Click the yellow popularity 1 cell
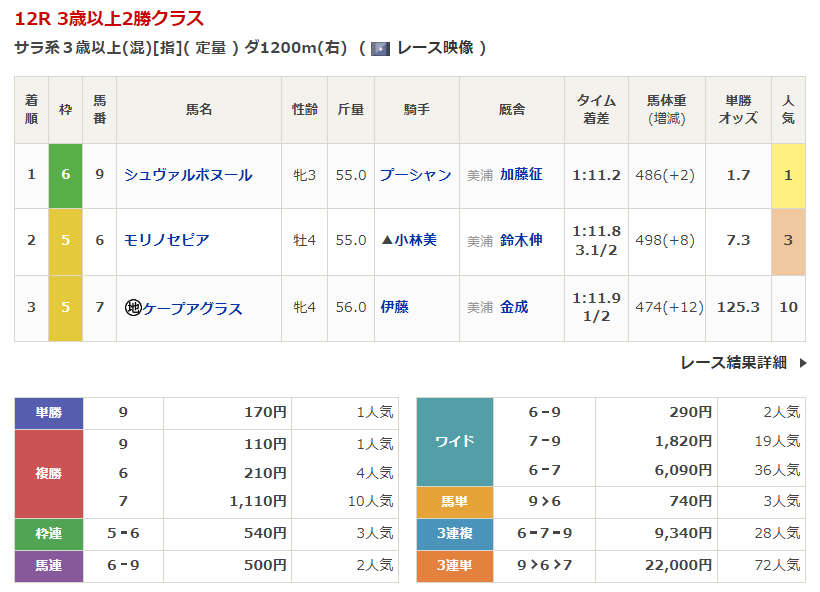This screenshot has width=820, height=592. click(788, 175)
